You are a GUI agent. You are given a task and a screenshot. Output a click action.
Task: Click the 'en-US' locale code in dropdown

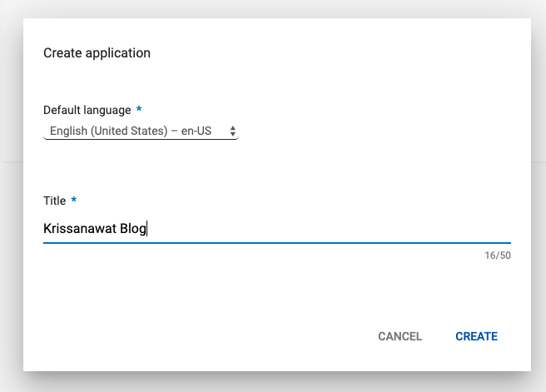click(x=196, y=131)
